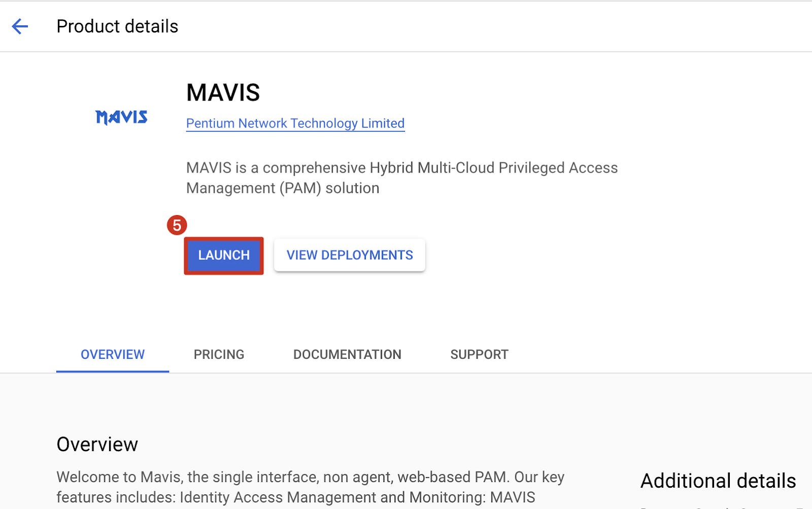Click the Welcome to Mavis paragraph
Image resolution: width=812 pixels, height=509 pixels.
pyautogui.click(x=310, y=477)
